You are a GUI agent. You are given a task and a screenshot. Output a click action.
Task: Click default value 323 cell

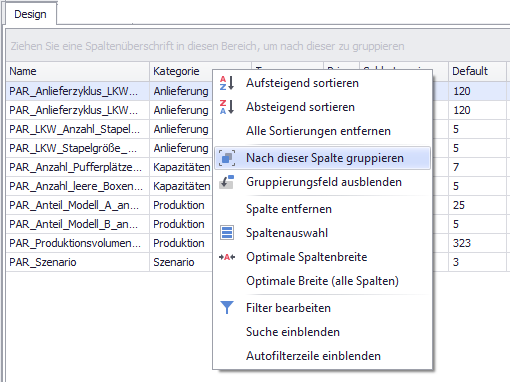click(x=477, y=243)
